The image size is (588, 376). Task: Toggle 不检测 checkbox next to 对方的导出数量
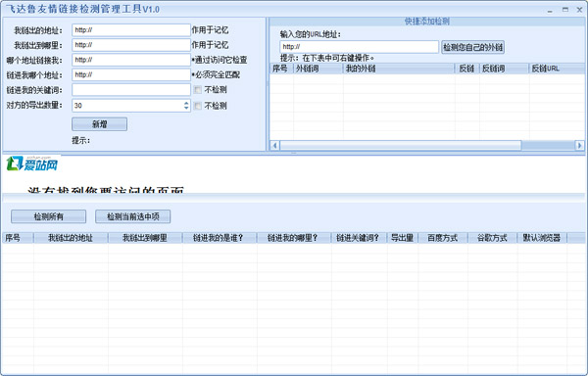coord(198,106)
